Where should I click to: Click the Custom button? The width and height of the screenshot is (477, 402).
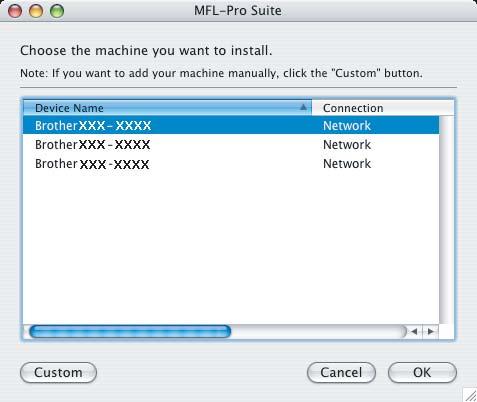(x=58, y=372)
